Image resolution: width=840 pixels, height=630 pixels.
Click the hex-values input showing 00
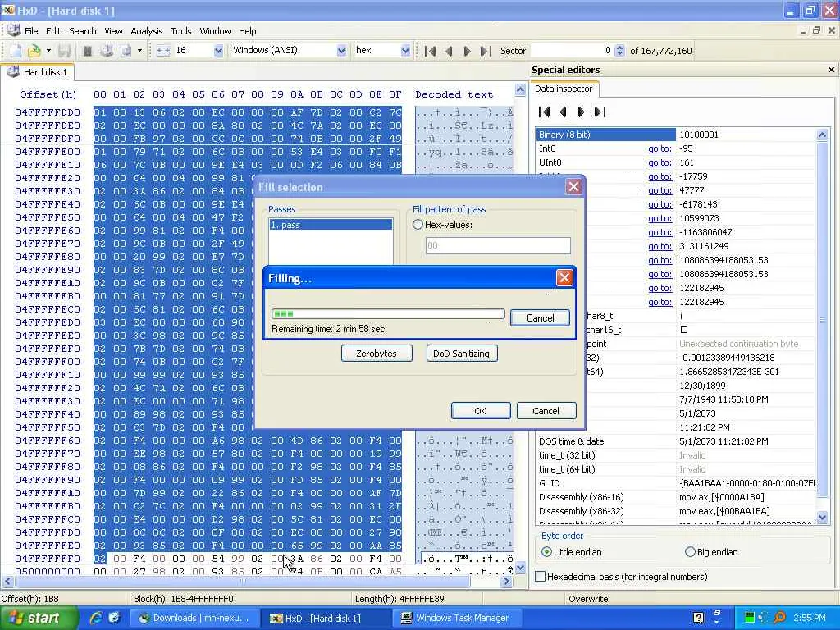498,245
